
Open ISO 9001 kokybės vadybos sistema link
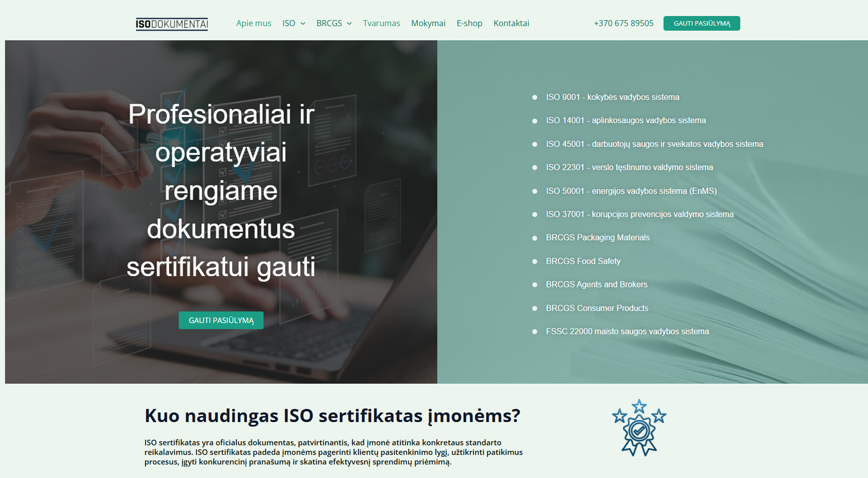click(612, 97)
